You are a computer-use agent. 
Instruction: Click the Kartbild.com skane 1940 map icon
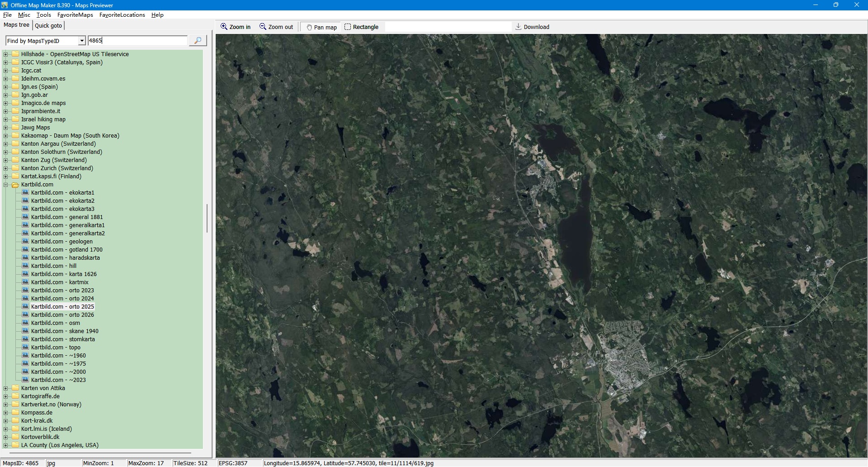tap(25, 331)
